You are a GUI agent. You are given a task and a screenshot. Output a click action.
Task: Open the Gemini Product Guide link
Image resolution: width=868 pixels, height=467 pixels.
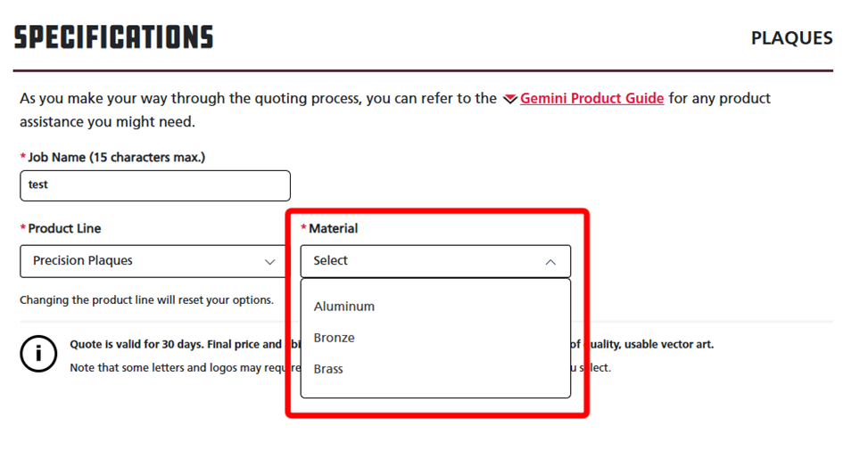[591, 98]
